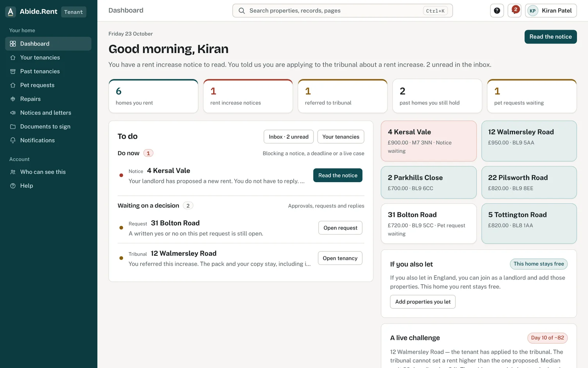Open request for 31 Bolton Road
The width and height of the screenshot is (588, 368).
click(340, 228)
